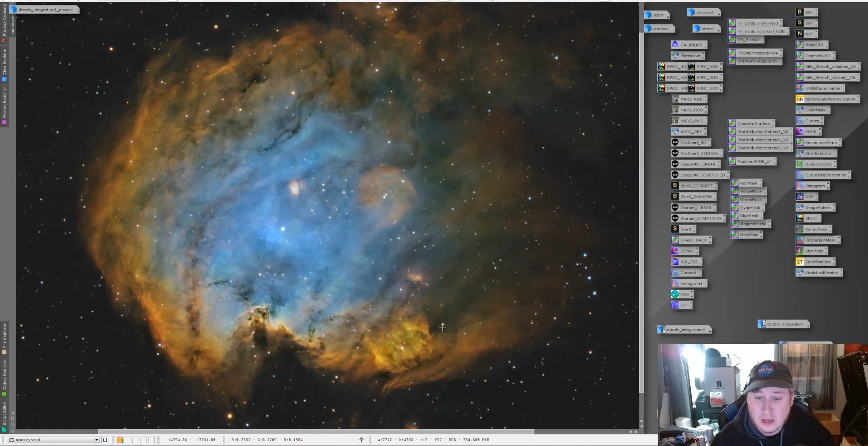The width and height of the screenshot is (868, 446).
Task: Select the Starnet_STRETCHED process icon
Action: tap(700, 218)
